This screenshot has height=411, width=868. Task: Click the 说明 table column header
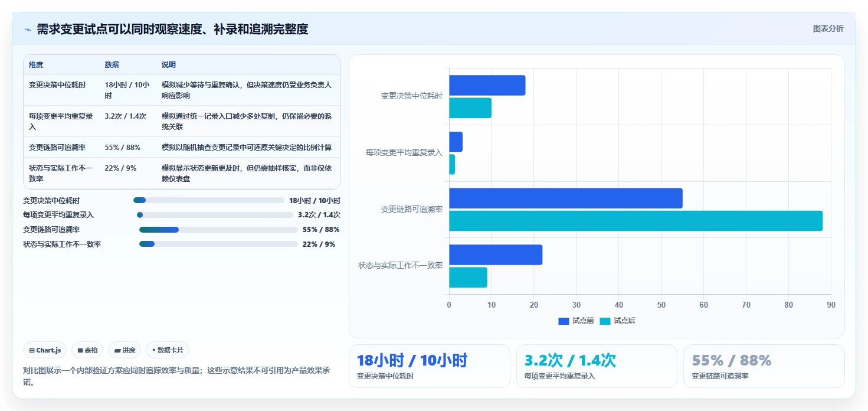click(169, 65)
